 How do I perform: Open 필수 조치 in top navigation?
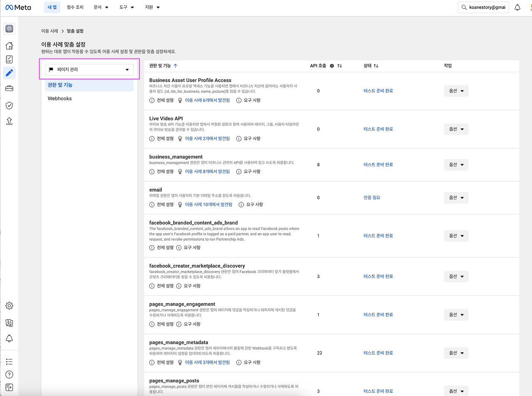[75, 7]
